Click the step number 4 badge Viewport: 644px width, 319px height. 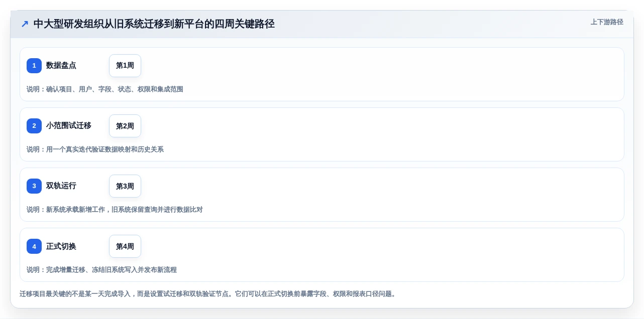tap(34, 246)
